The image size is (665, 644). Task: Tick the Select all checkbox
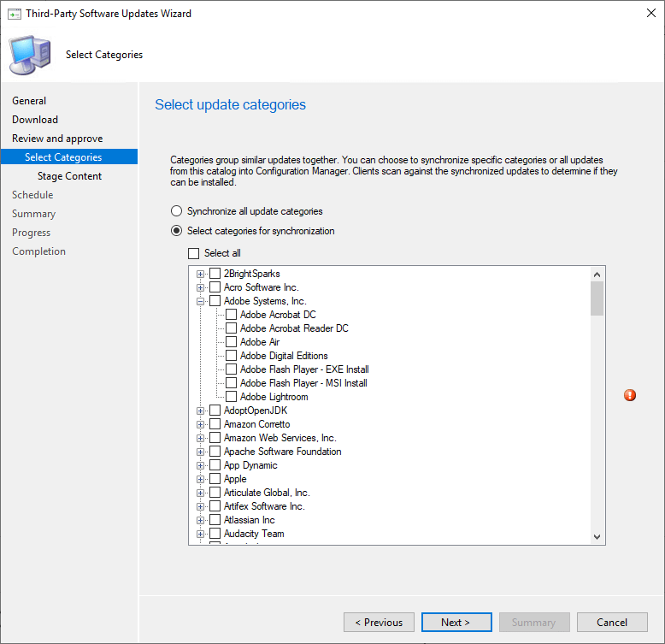coord(193,253)
